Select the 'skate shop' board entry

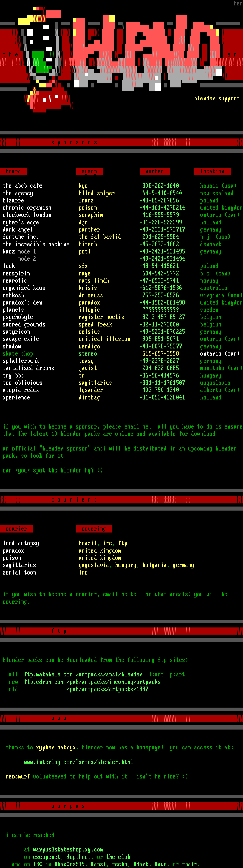pyautogui.click(x=18, y=354)
